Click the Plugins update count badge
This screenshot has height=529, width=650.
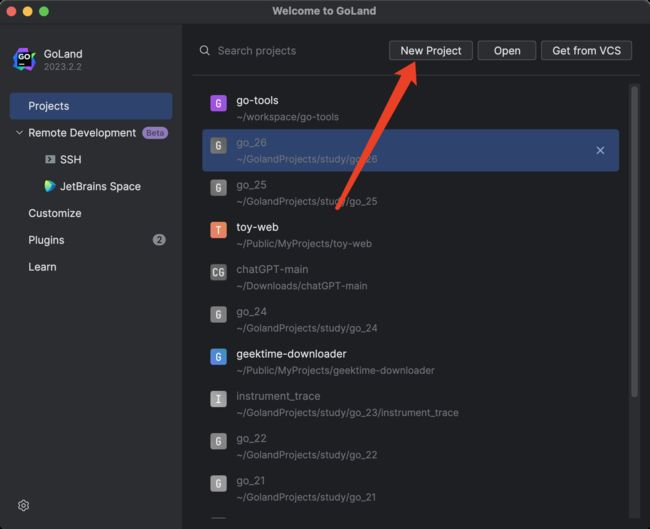pyautogui.click(x=159, y=240)
